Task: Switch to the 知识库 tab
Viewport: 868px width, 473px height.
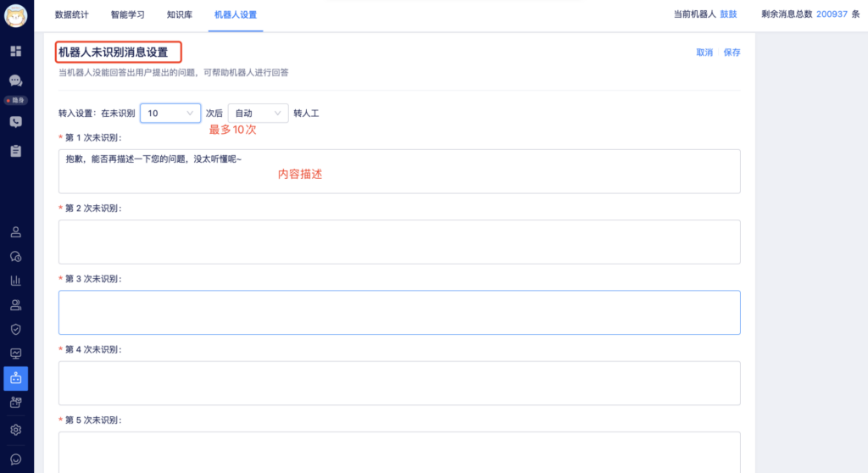Action: click(x=180, y=14)
